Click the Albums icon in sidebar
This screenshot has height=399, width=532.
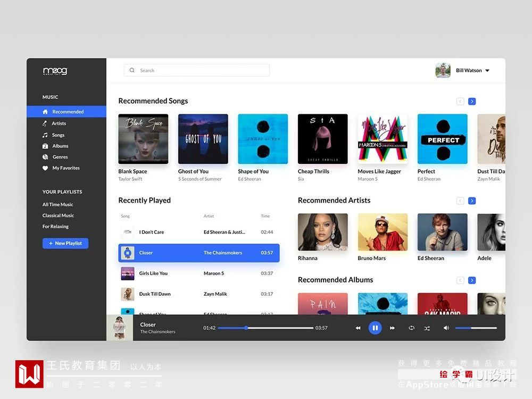point(45,146)
